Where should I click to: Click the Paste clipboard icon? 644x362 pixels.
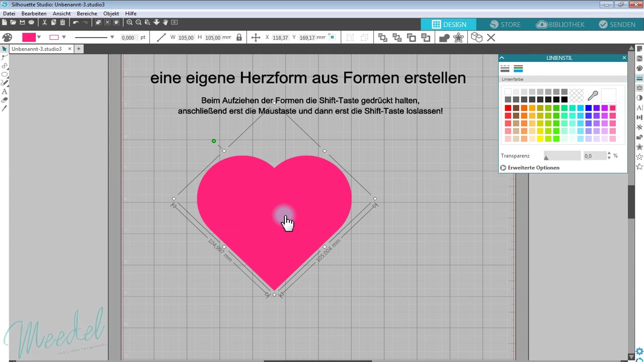click(62, 23)
